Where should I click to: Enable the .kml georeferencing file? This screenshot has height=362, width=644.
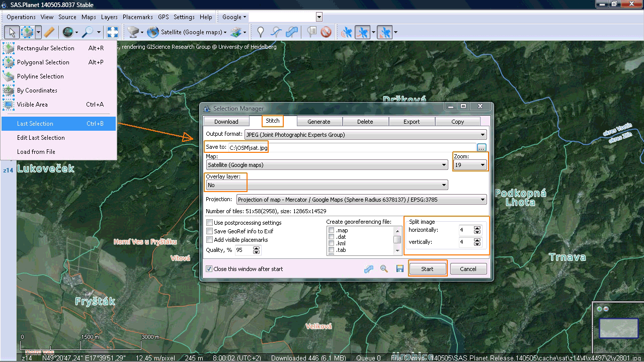click(x=332, y=243)
